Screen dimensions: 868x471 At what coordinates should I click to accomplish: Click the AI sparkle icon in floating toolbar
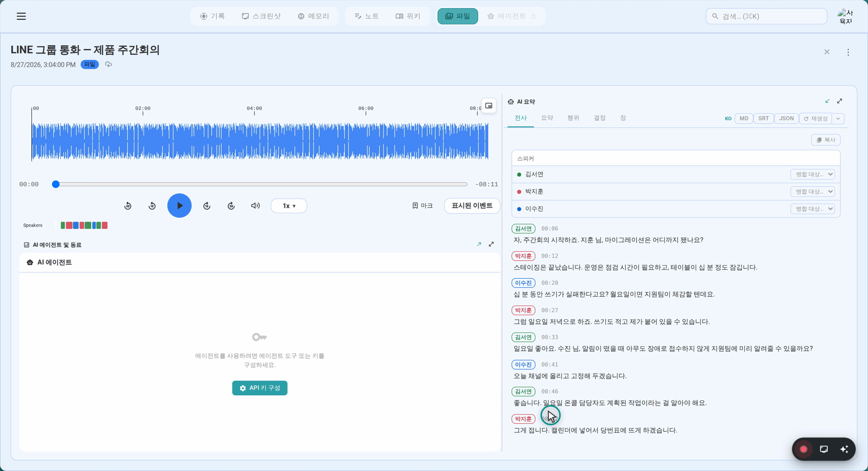[x=844, y=449]
